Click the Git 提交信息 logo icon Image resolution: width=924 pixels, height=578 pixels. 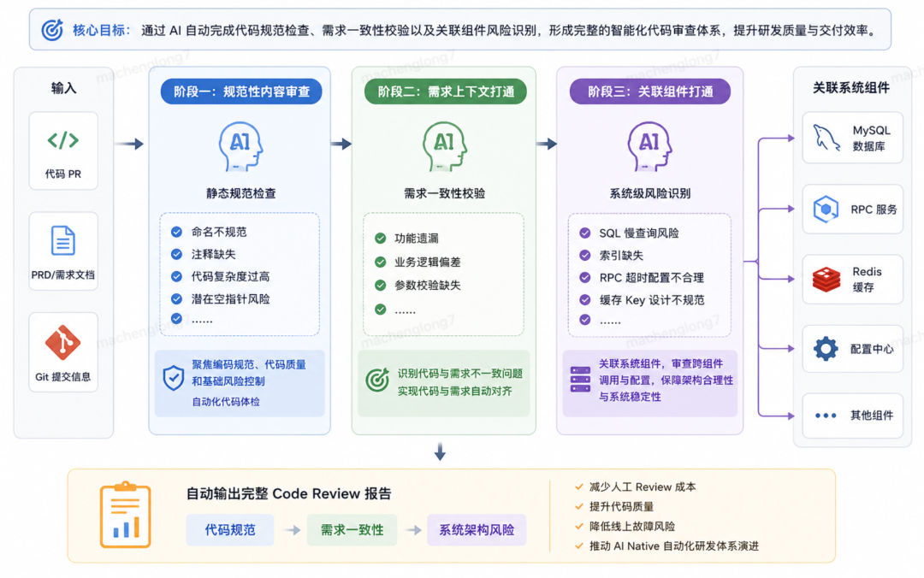click(63, 342)
